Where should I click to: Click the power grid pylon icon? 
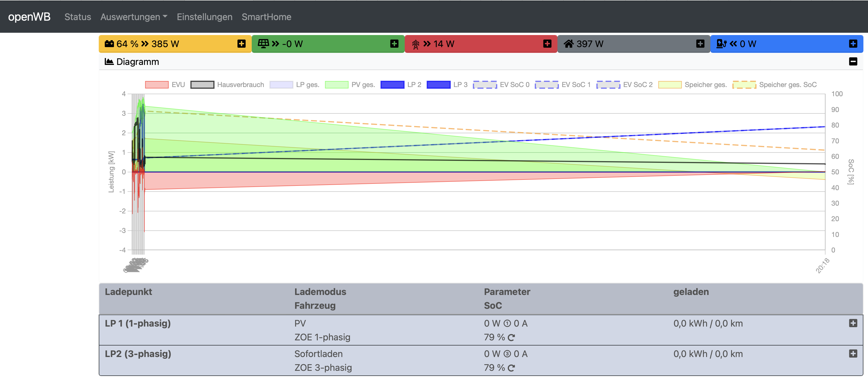click(x=415, y=44)
